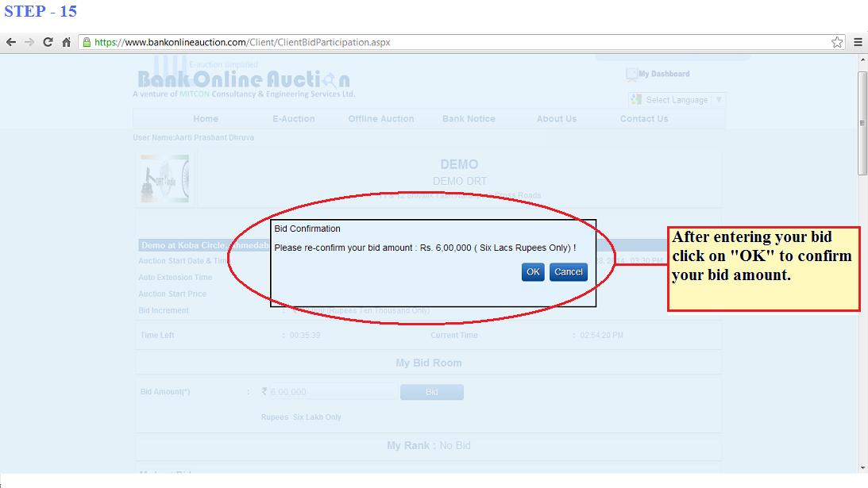Click the 'My Bid Room' heading
The width and height of the screenshot is (868, 488).
429,363
